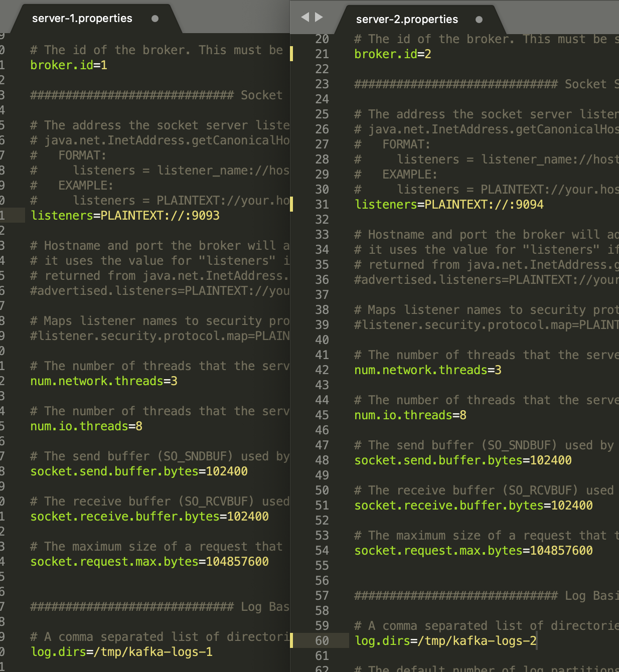This screenshot has height=672, width=619.
Task: Click "# EXAMPLE:" comment in server-1 pane
Action: [72, 186]
